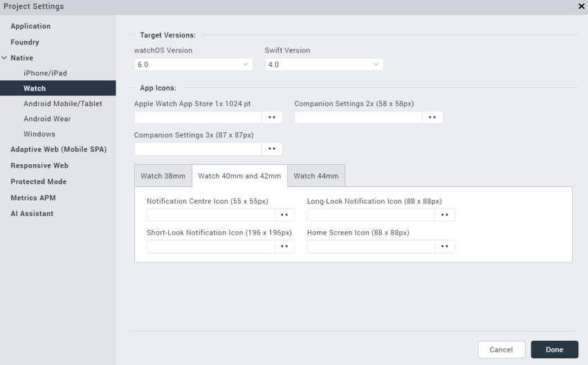Browse for Short-Look Notification Icon file
Viewport: 588px width, 365px height.
(284, 247)
